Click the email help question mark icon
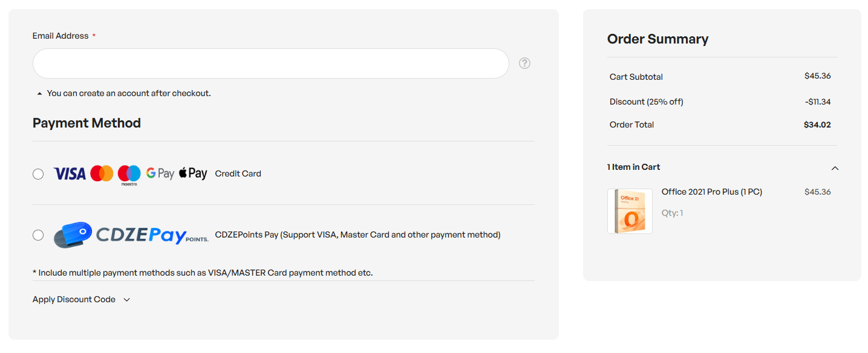 click(x=524, y=63)
